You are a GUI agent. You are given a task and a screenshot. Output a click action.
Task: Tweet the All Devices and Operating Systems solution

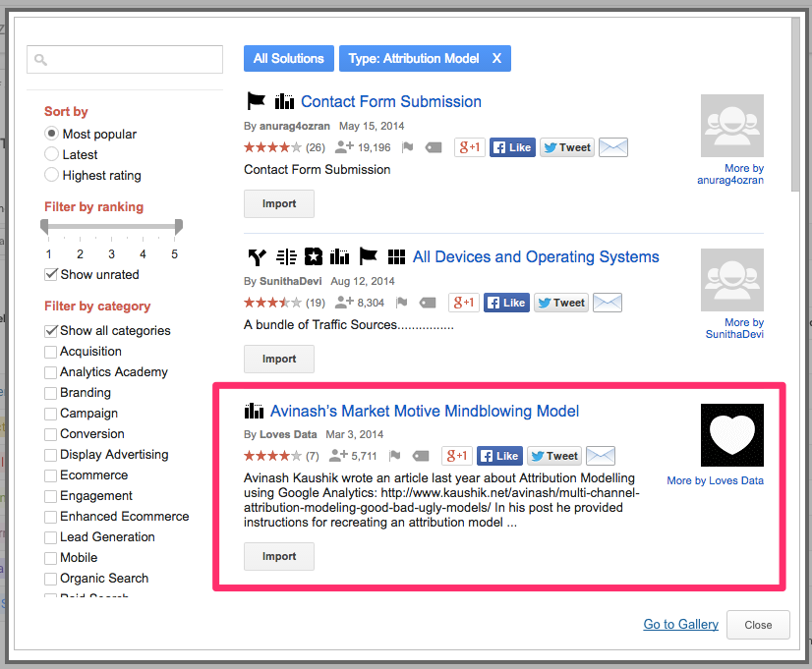pyautogui.click(x=561, y=303)
